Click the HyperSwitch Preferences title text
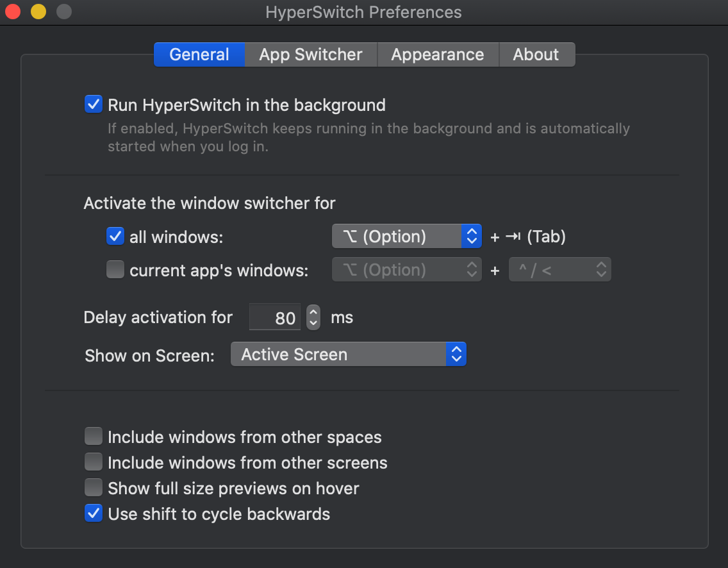The width and height of the screenshot is (728, 568). tap(363, 12)
